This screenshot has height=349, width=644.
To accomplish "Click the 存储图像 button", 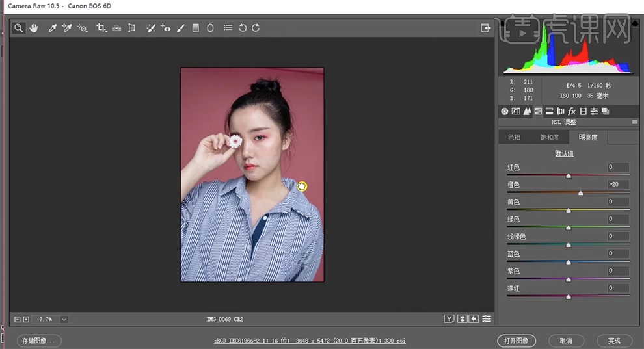I will [x=39, y=341].
